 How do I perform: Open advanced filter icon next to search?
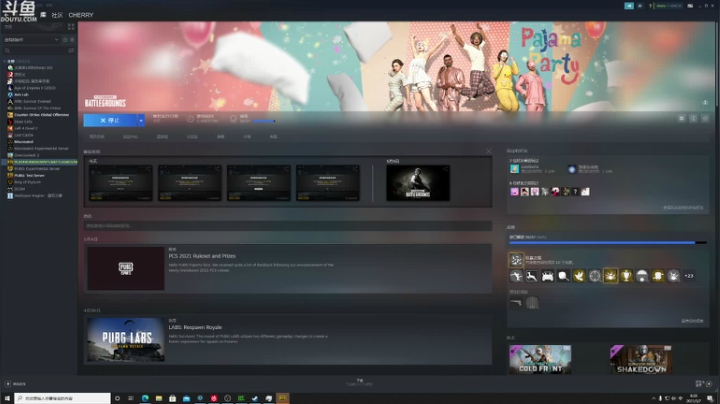pos(71,50)
